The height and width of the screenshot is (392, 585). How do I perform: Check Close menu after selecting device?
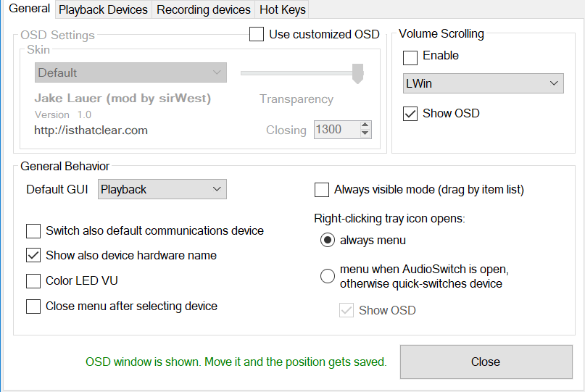click(x=33, y=306)
